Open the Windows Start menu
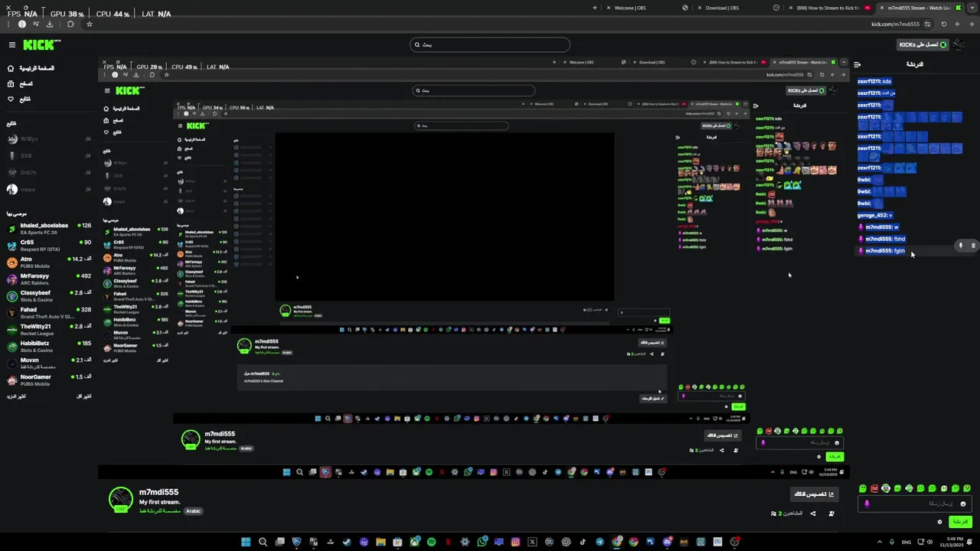The image size is (980, 551). click(x=246, y=542)
